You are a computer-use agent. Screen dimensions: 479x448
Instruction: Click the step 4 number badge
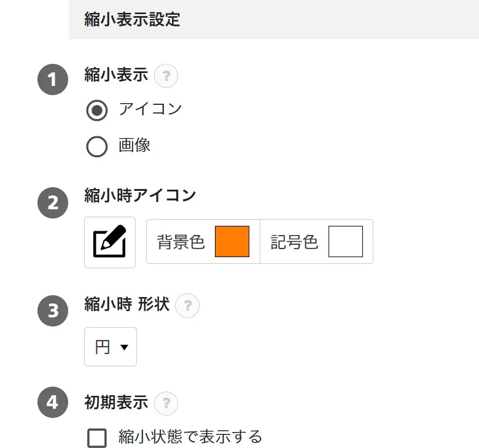(x=53, y=402)
